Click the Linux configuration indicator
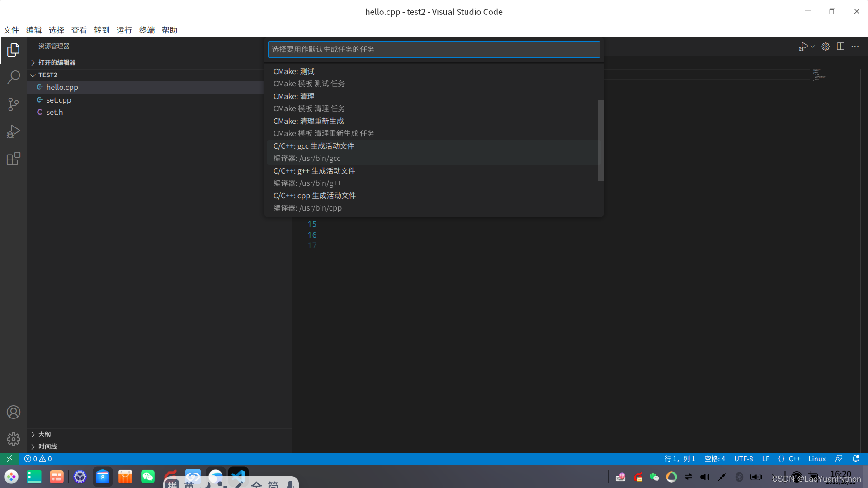The image size is (868, 488). coord(817,459)
